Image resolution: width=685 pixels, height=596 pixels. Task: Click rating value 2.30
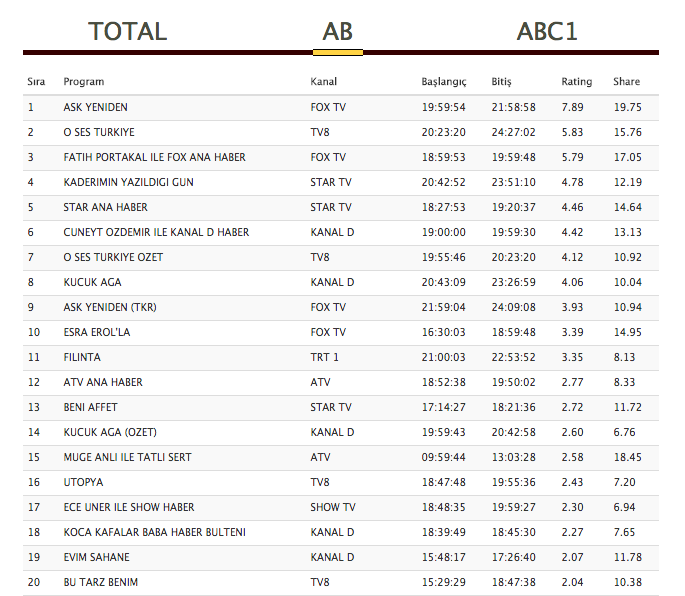coord(572,507)
